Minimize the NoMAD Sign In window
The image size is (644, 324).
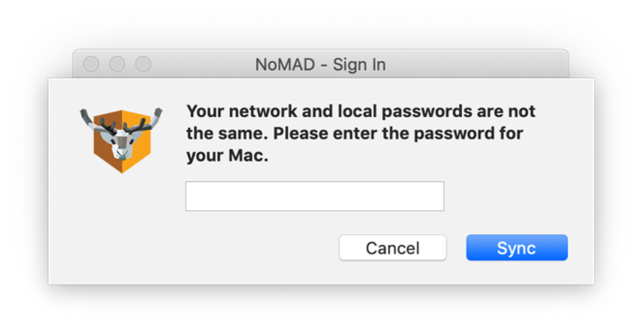(x=117, y=64)
